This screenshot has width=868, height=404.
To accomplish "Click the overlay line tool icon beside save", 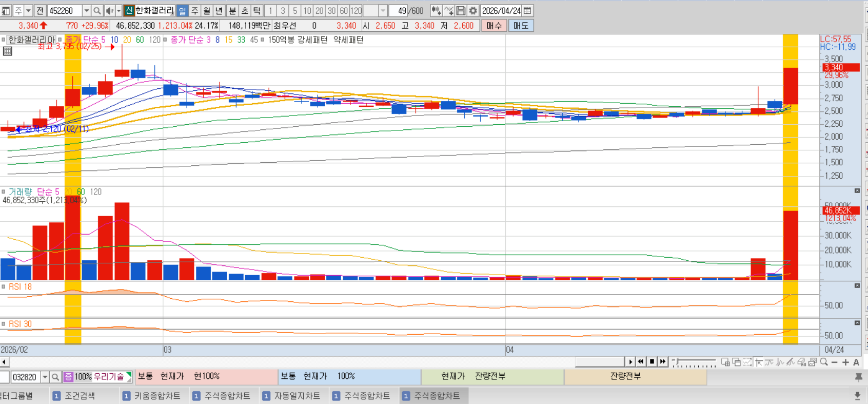I will [449, 11].
